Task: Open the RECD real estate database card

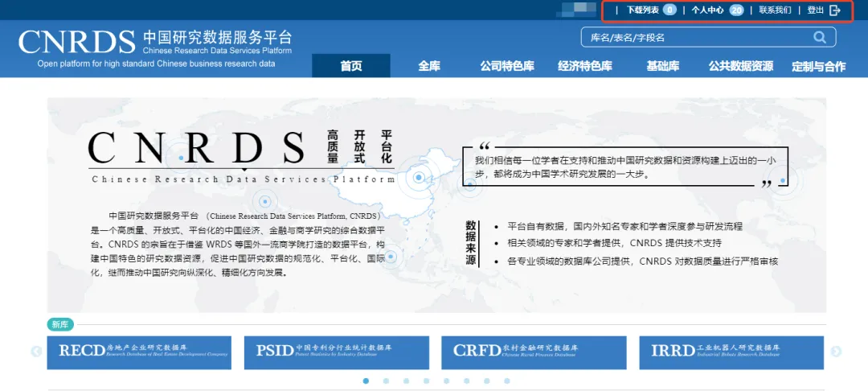Action: click(139, 352)
